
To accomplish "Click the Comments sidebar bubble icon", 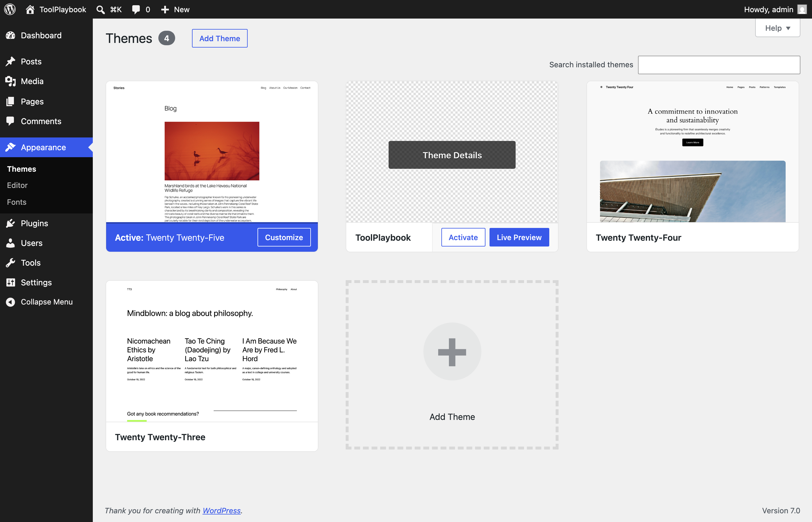I will [10, 121].
